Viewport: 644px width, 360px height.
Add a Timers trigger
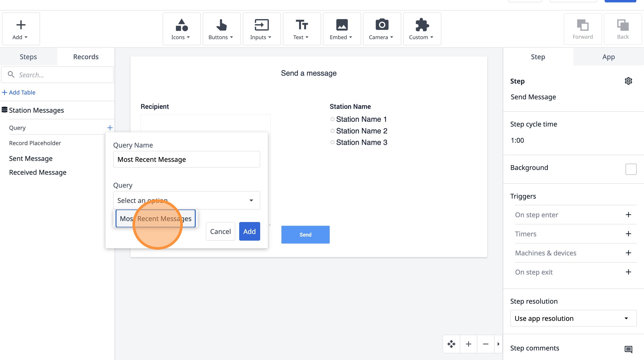[628, 234]
